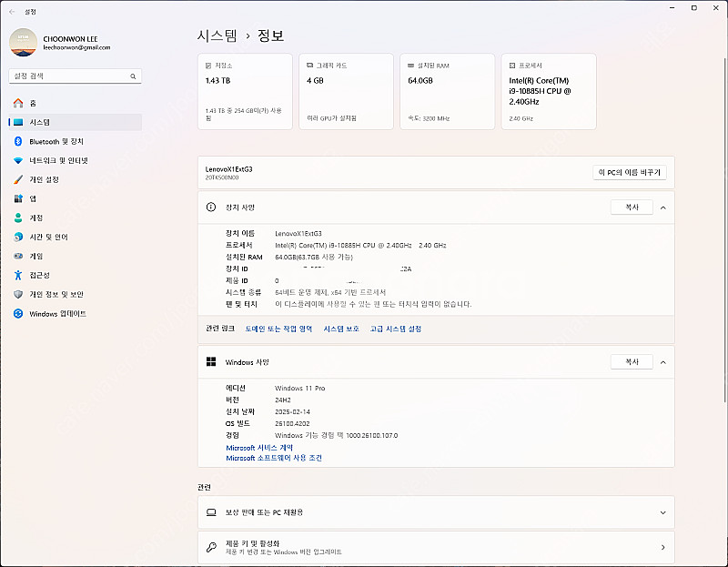Click the CPU icon on the processor card
Image resolution: width=728 pixels, height=567 pixels.
coord(512,66)
